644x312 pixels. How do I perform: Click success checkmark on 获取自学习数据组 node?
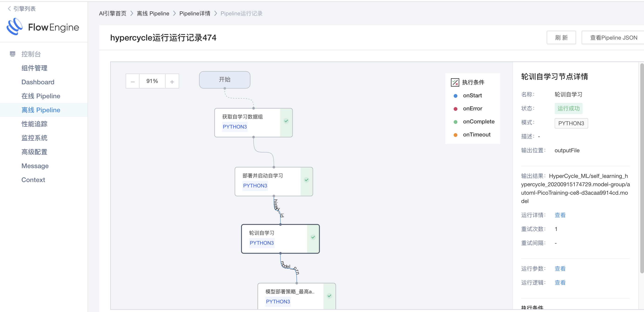click(x=286, y=121)
